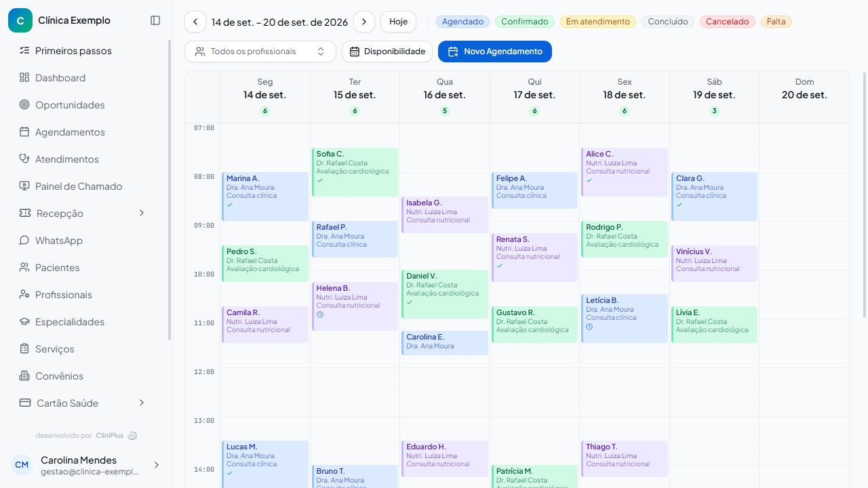The height and width of the screenshot is (488, 868).
Task: Click the checkmark on Clara G. appointment
Action: (x=679, y=205)
